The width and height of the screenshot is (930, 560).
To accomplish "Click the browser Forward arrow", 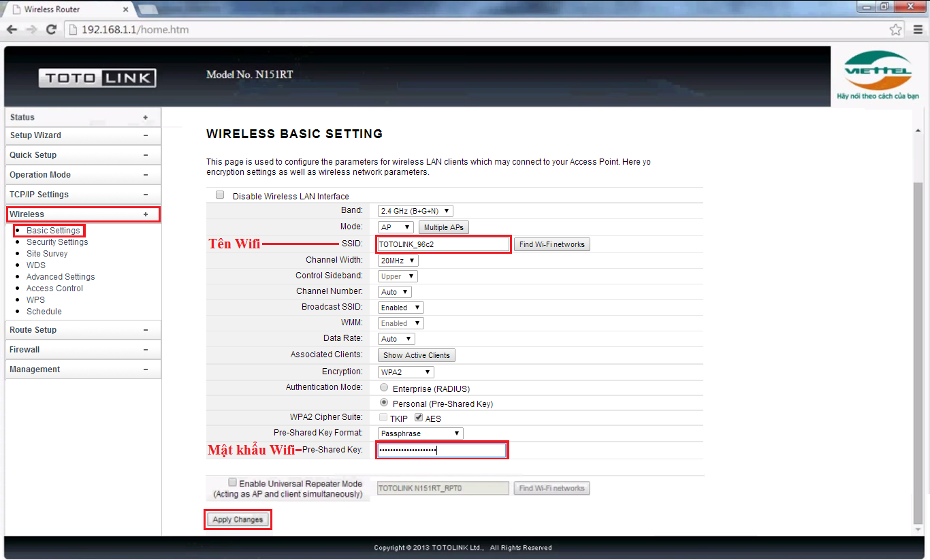I will 31,30.
